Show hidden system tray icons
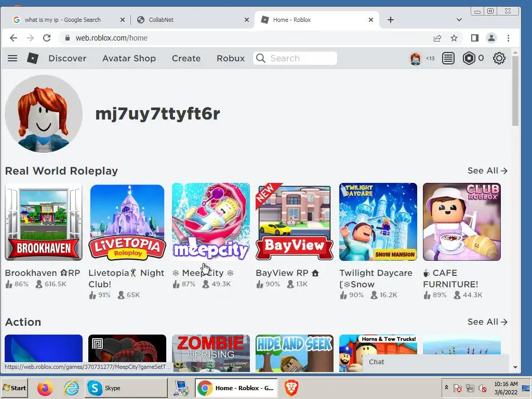The image size is (532, 399). coord(446,387)
